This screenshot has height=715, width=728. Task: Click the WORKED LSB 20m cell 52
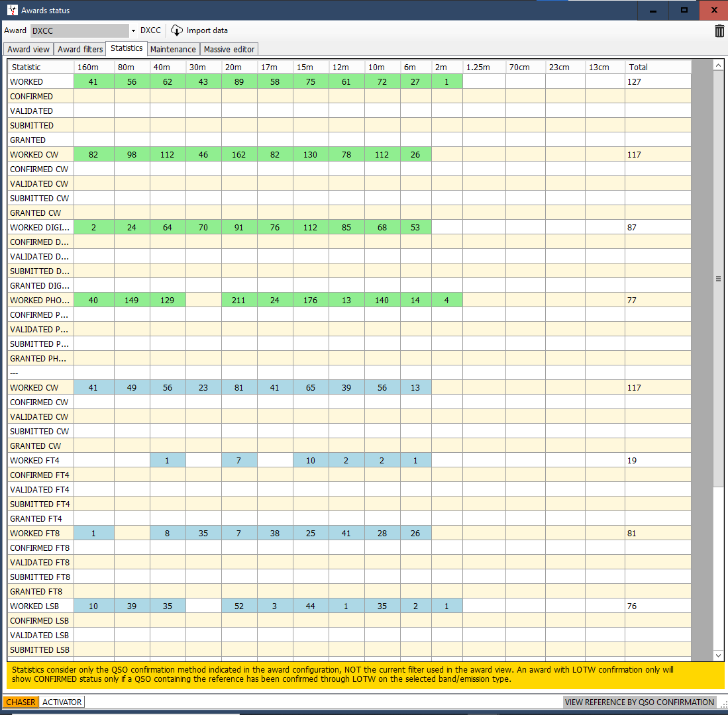pos(239,606)
